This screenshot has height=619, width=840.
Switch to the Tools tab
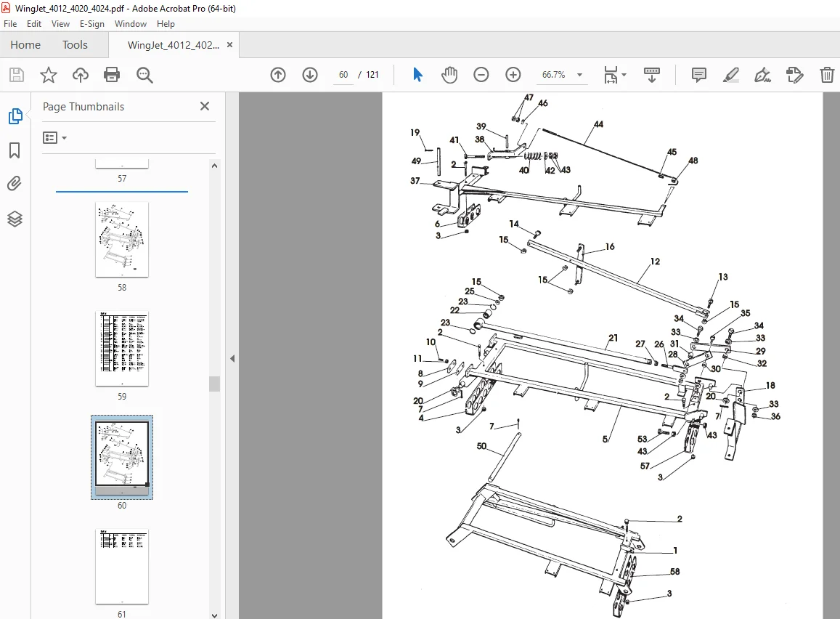pyautogui.click(x=75, y=44)
